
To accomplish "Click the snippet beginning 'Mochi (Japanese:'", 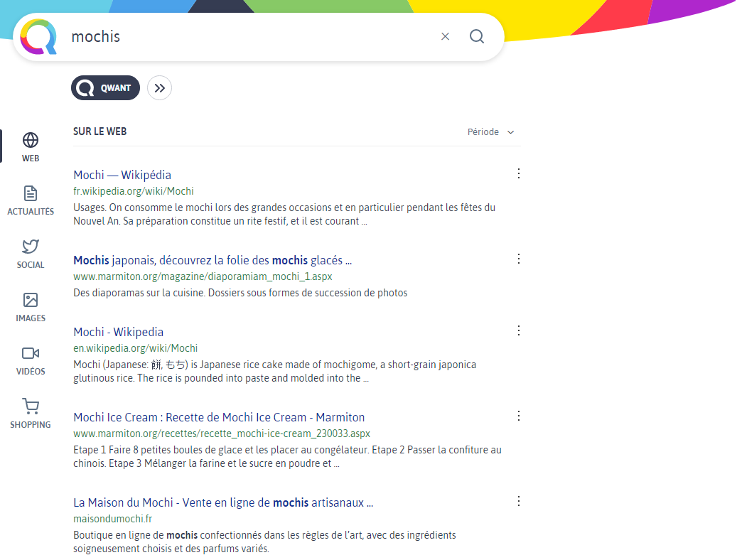I will pyautogui.click(x=275, y=372).
